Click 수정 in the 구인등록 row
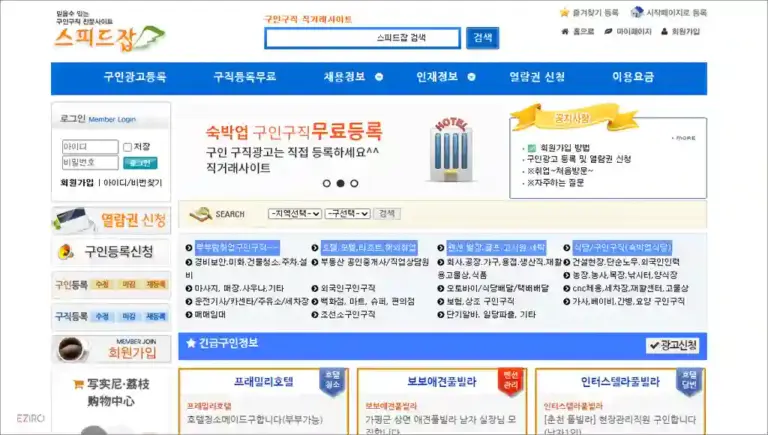Viewport: 768px width, 435px height. pyautogui.click(x=102, y=285)
